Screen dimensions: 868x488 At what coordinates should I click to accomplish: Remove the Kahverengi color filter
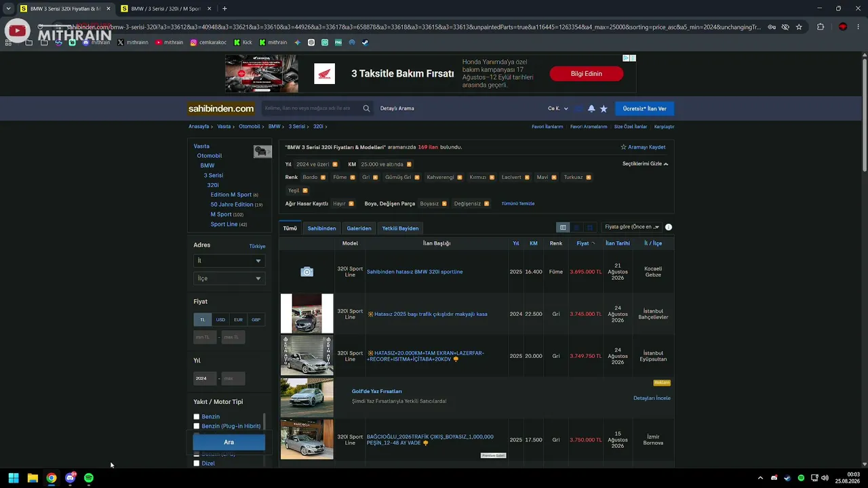pos(460,178)
